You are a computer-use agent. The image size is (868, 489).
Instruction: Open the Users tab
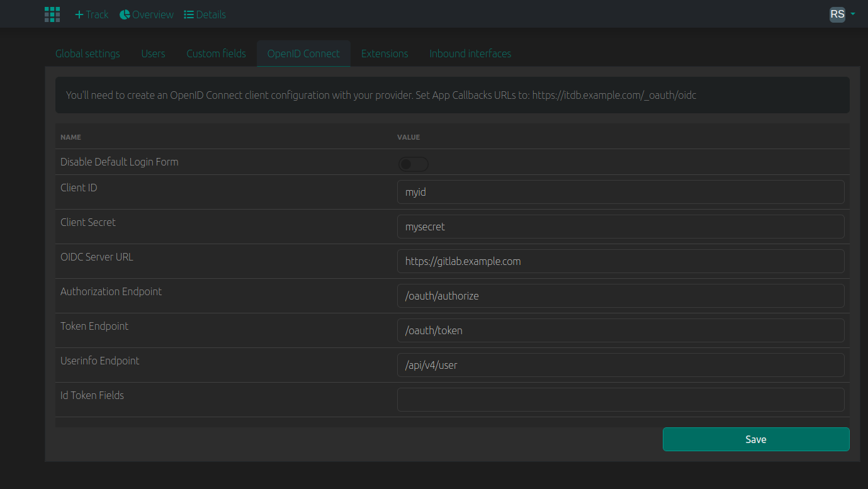pos(153,53)
